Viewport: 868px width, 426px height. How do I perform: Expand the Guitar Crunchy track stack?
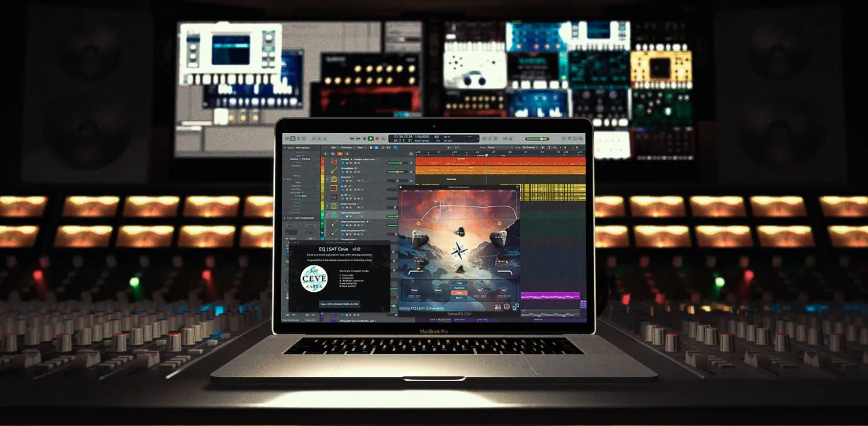(x=327, y=205)
